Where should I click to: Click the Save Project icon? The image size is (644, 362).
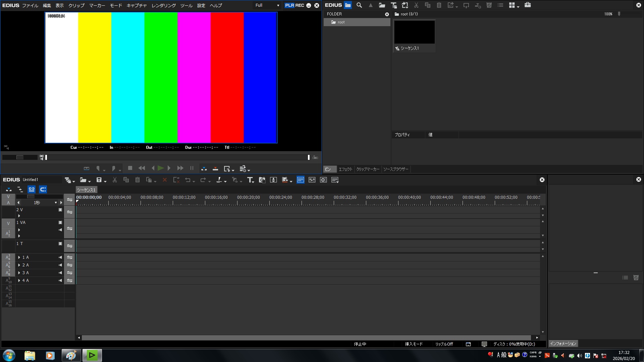pyautogui.click(x=99, y=180)
